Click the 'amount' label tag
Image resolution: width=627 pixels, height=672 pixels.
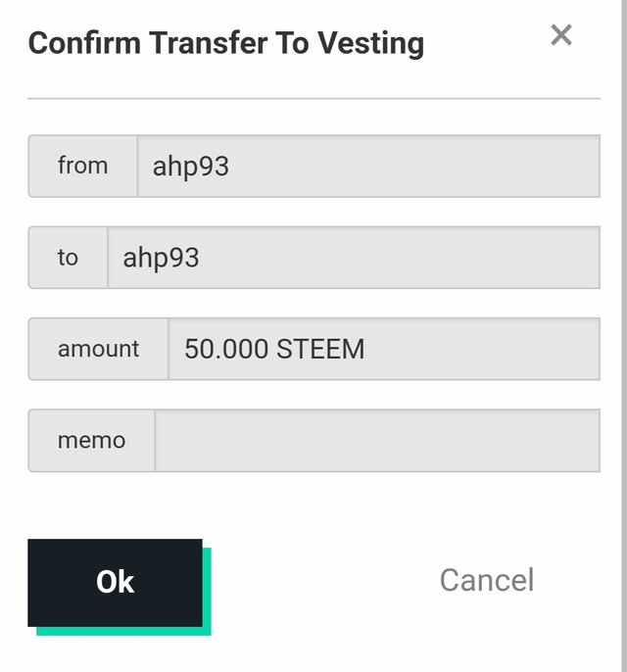click(x=99, y=349)
